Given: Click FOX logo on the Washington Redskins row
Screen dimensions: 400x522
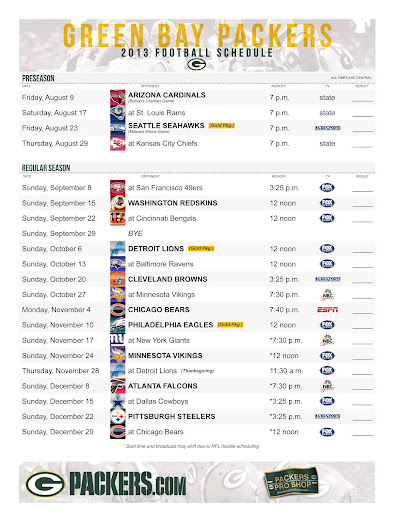Looking at the screenshot, I should pyautogui.click(x=327, y=203).
